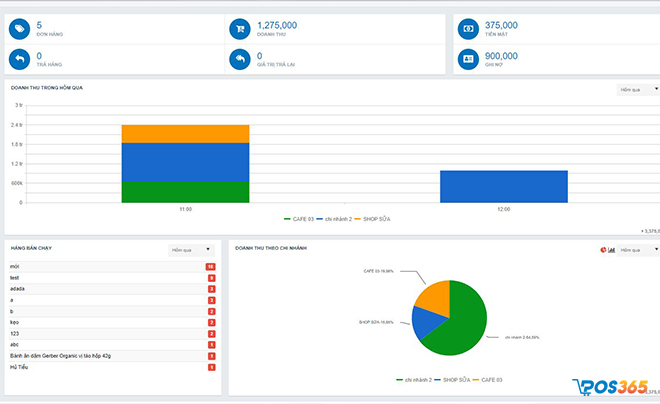This screenshot has height=404, width=660.
Task: Select the 'mới' best-seller row
Action: point(112,267)
